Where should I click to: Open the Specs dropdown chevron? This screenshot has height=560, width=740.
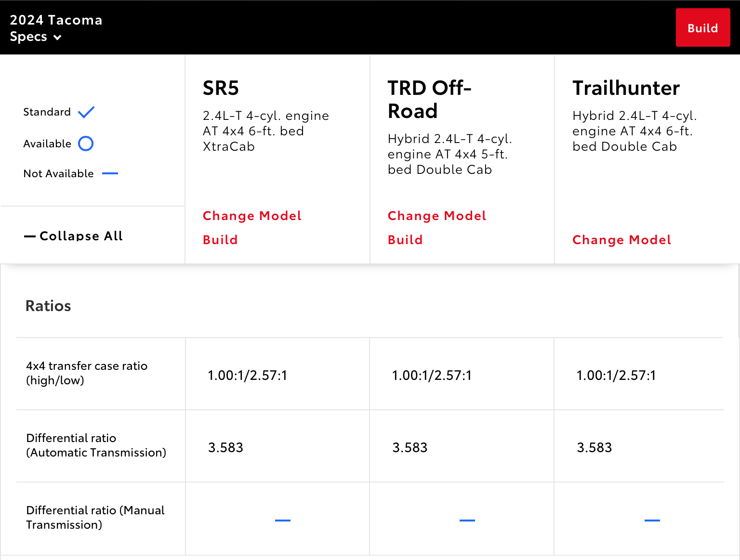coord(57,37)
